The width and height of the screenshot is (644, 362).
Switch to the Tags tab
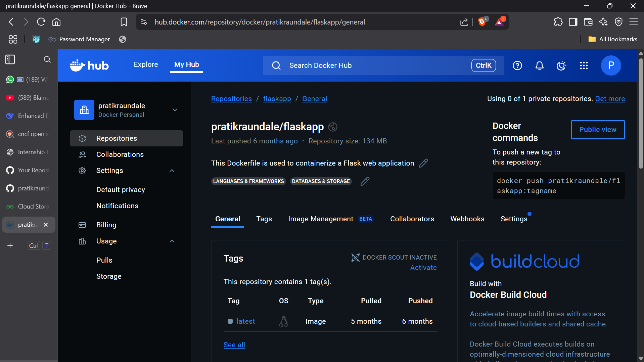(264, 219)
